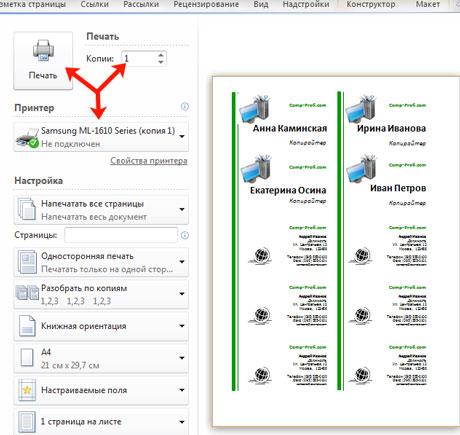This screenshot has height=435, width=460.
Task: Click the printer info icon
Action: [185, 107]
